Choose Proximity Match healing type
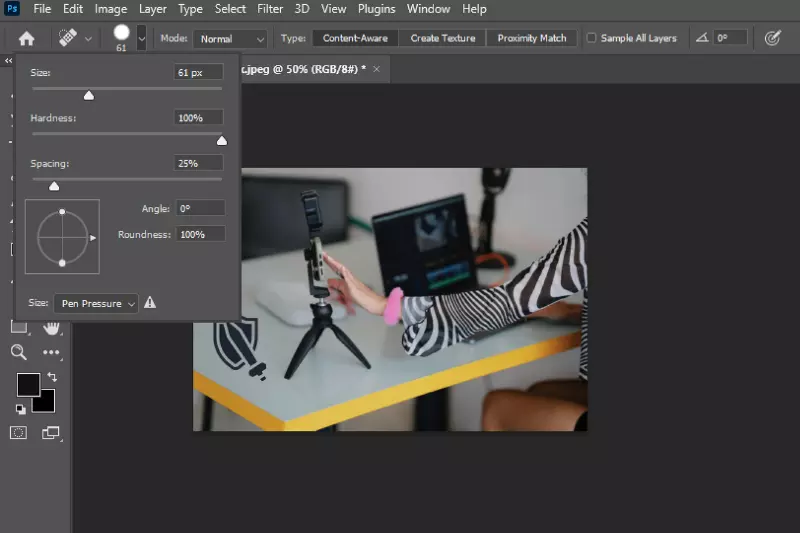Viewport: 800px width, 533px height. (532, 38)
